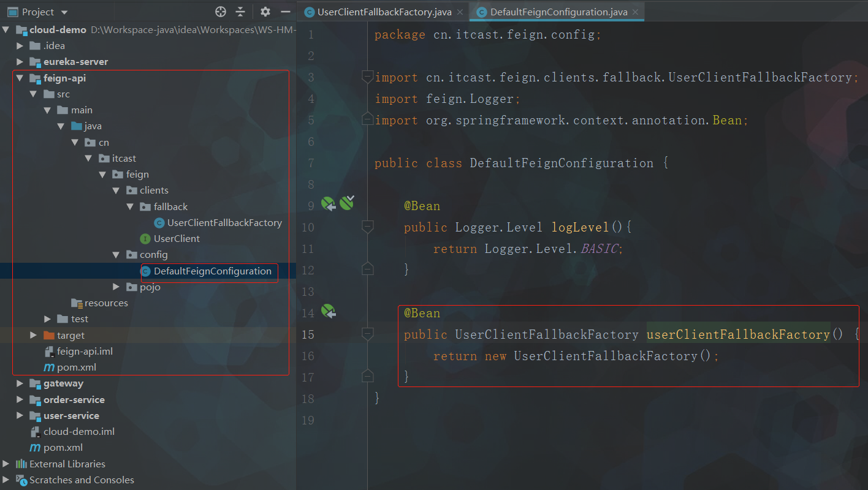The width and height of the screenshot is (868, 490).
Task: Click the DefaultFeignConfiguration class icon in the tree
Action: 146,271
